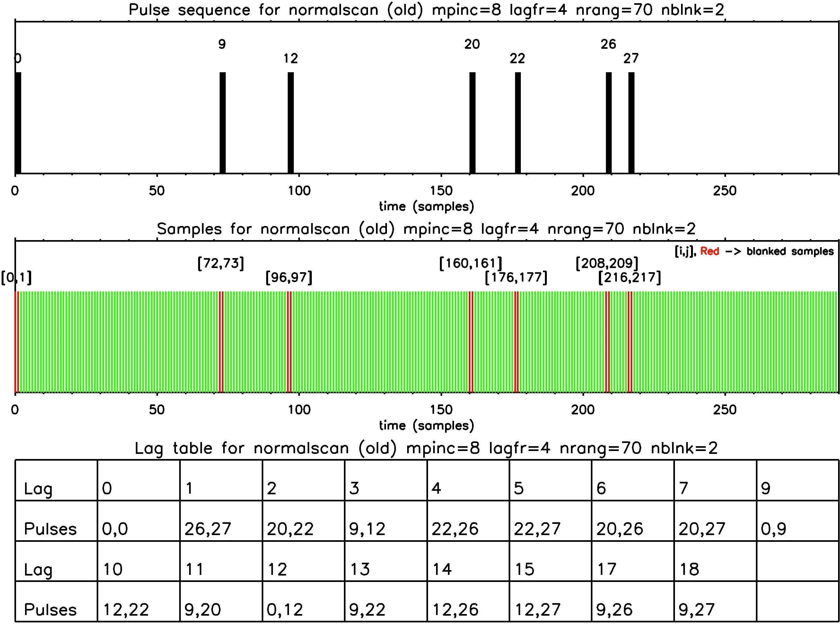Click the pulse bar labeled 12
The width and height of the screenshot is (840, 624).
[290, 123]
